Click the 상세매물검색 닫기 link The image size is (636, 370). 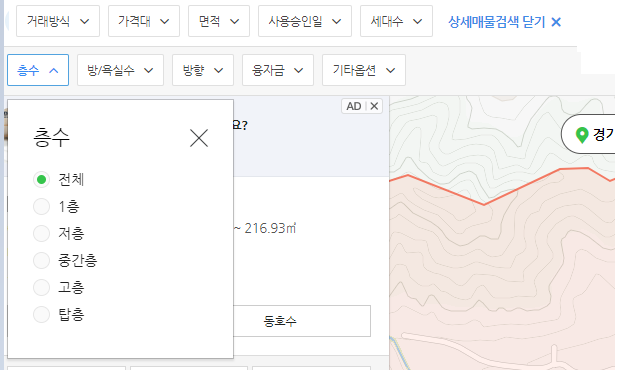(x=504, y=22)
